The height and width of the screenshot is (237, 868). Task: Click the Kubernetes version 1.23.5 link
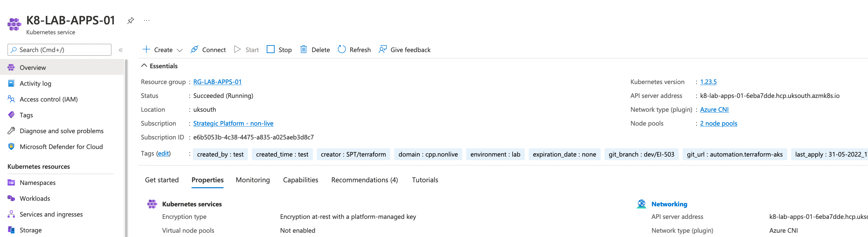pos(708,82)
